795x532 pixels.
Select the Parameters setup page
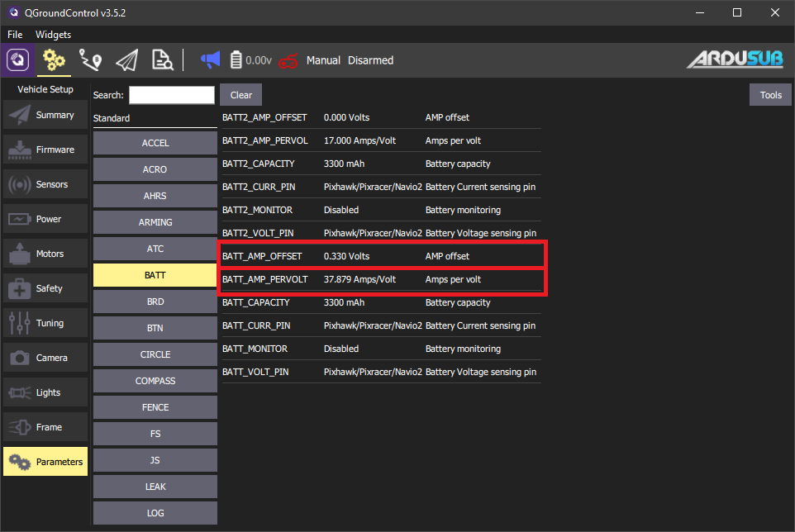tap(45, 462)
